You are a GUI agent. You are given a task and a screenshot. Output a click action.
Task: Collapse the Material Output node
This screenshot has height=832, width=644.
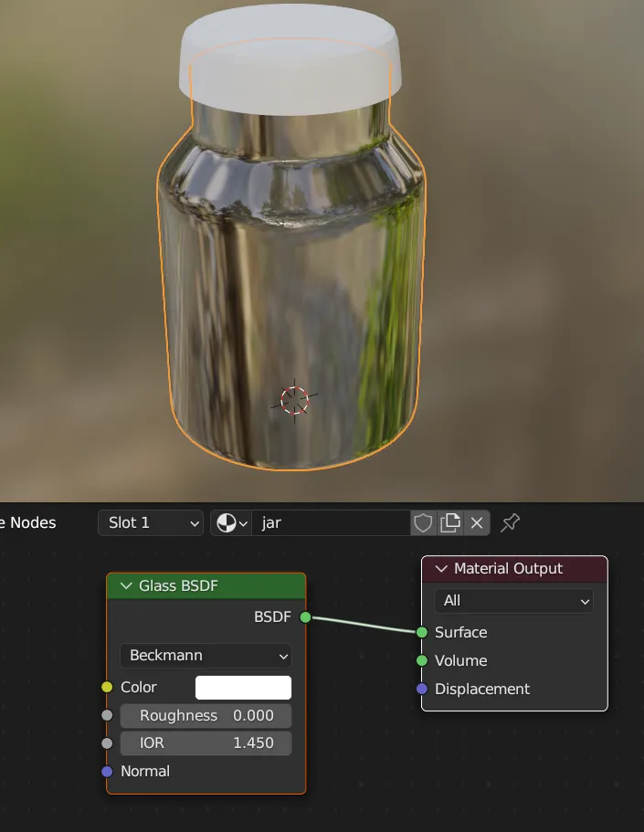pyautogui.click(x=441, y=569)
